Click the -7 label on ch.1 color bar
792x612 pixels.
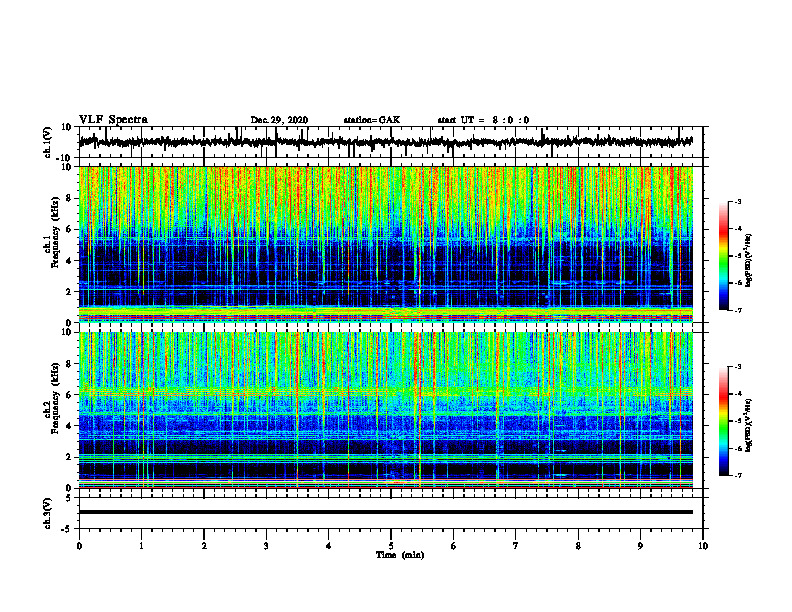(738, 310)
